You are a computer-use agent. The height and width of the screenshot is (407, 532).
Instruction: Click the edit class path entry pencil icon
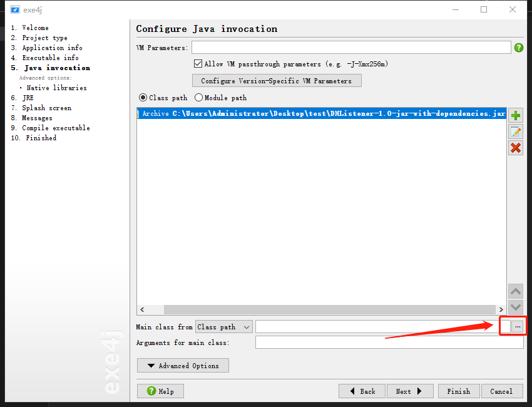point(515,131)
